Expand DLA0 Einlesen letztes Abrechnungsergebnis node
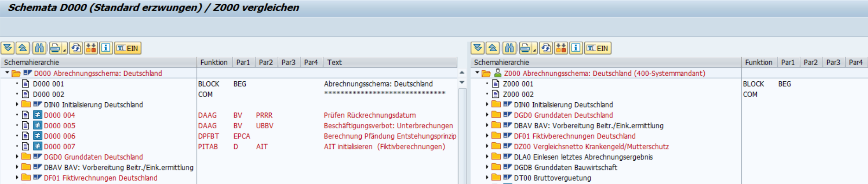Viewport: 868px width, 184px height. click(487, 157)
